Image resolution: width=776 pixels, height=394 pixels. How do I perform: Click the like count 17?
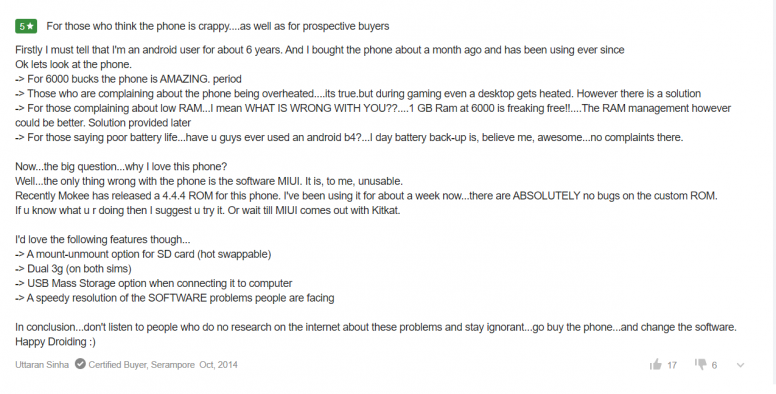(x=672, y=365)
